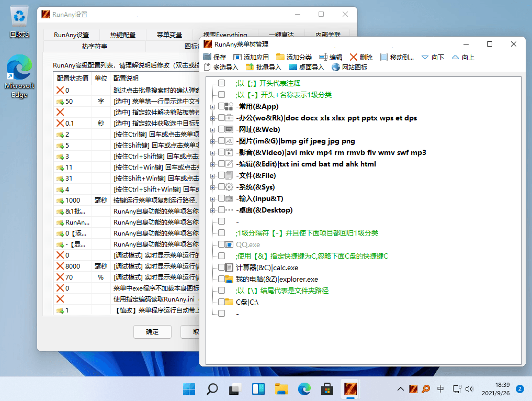Click the 系统(&Sys) gear icon
Screen dimensions: 532x401
(229, 187)
